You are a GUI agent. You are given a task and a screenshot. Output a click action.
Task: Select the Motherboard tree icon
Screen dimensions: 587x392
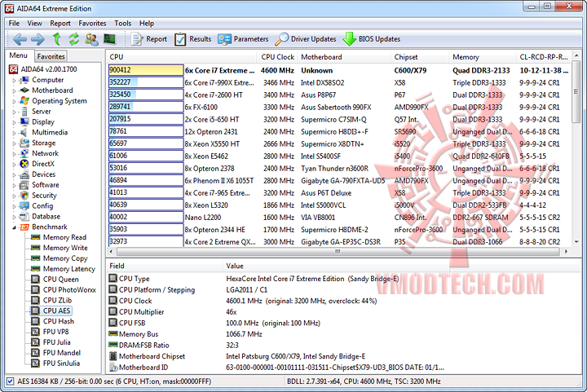(24, 90)
